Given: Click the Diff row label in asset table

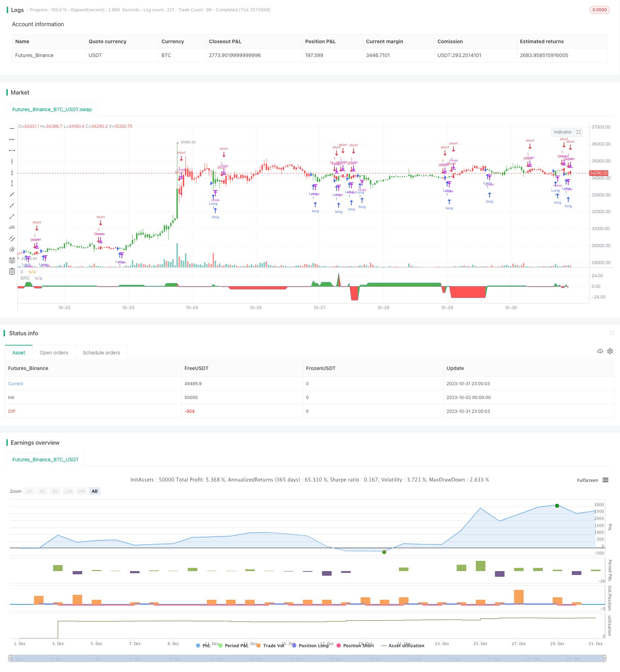Looking at the screenshot, I should pos(12,411).
